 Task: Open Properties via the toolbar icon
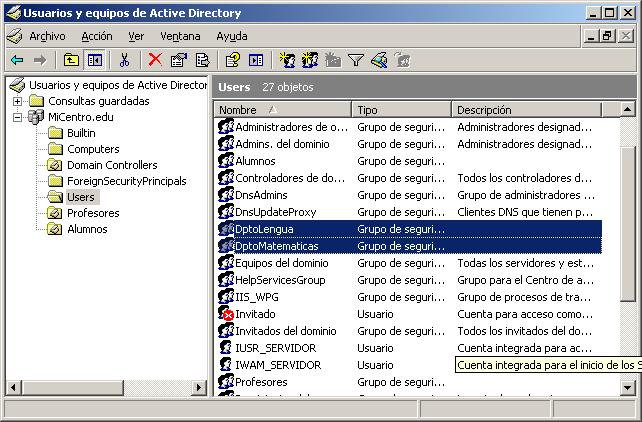click(x=179, y=60)
